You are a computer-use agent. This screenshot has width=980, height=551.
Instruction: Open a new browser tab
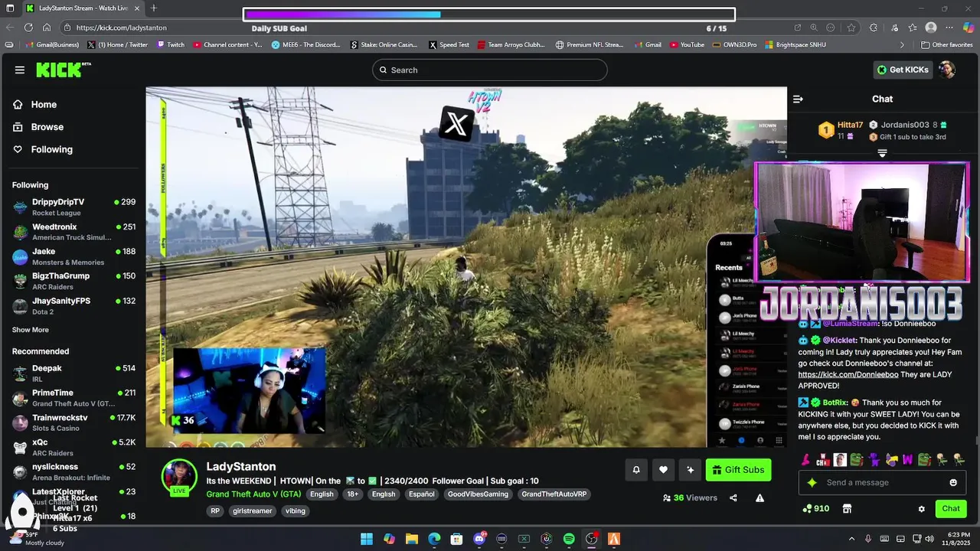point(154,8)
